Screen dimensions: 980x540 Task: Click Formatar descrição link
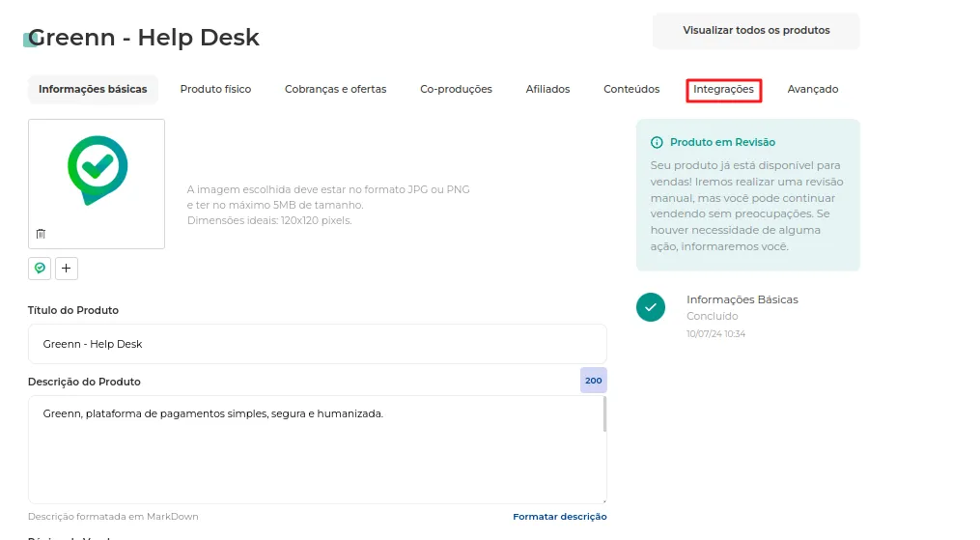click(560, 517)
